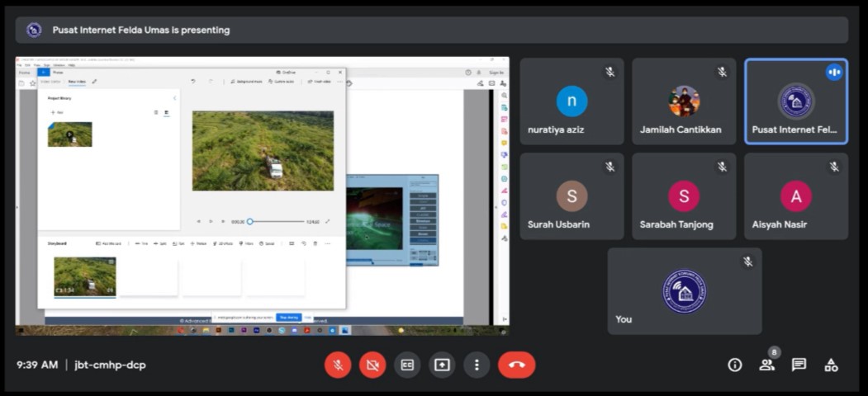Show the participants list
The height and width of the screenshot is (396, 868).
[767, 365]
